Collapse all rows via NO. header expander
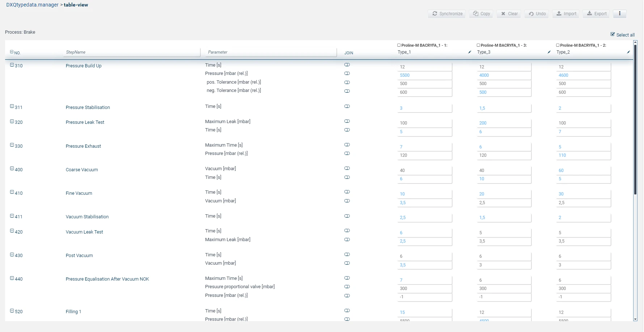Image resolution: width=644 pixels, height=332 pixels. click(x=12, y=52)
